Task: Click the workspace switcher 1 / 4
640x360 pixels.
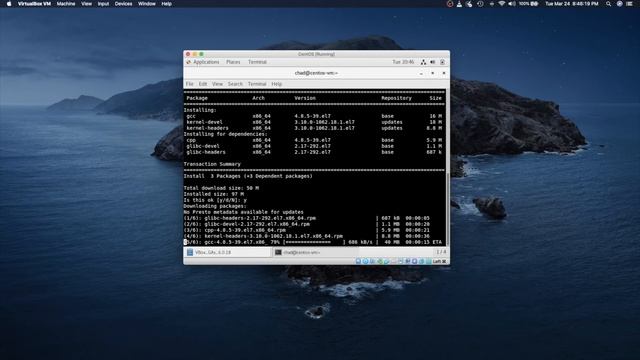Action: tap(441, 252)
